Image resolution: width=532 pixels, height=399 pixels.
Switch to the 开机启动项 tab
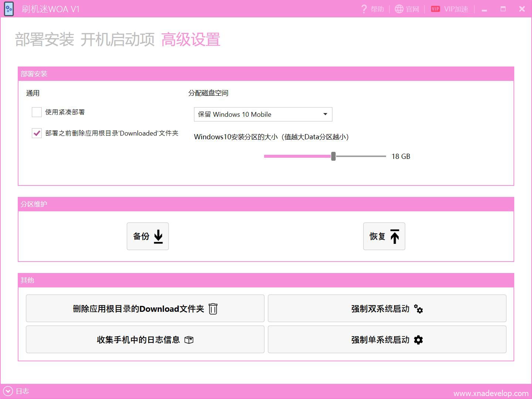(117, 40)
